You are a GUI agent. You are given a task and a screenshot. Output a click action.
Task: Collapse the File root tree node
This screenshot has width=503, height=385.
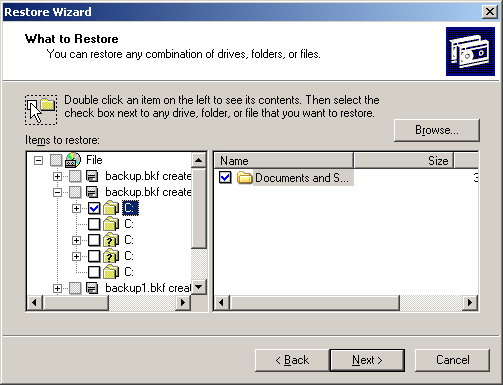coord(39,161)
